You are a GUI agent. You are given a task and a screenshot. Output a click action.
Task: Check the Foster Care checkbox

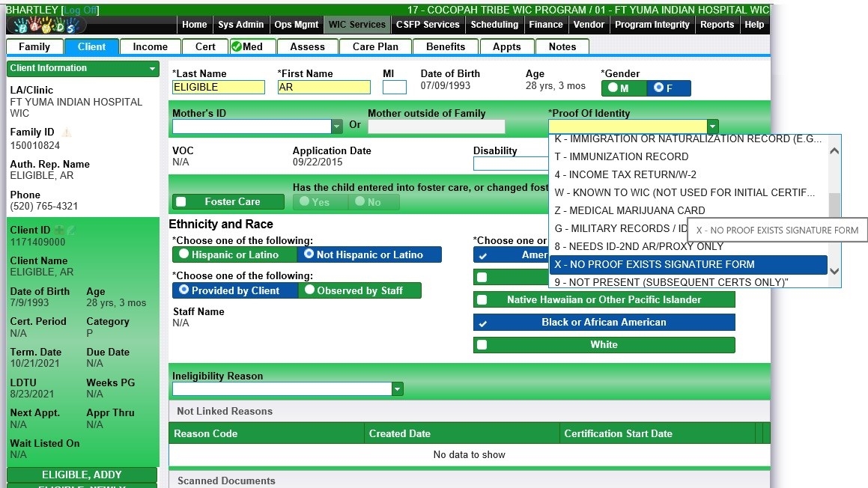click(x=180, y=202)
